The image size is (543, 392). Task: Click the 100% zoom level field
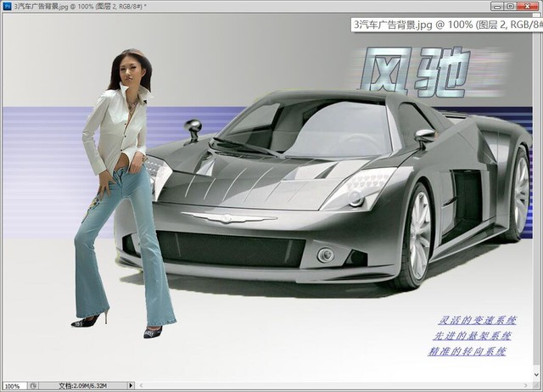pos(14,385)
